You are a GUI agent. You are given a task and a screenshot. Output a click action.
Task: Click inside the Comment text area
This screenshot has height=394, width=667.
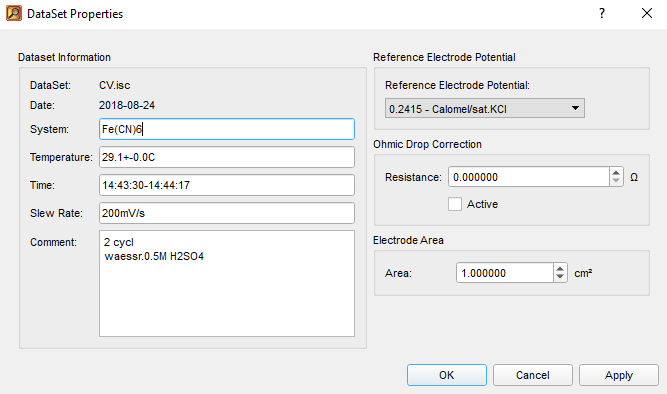coord(227,283)
